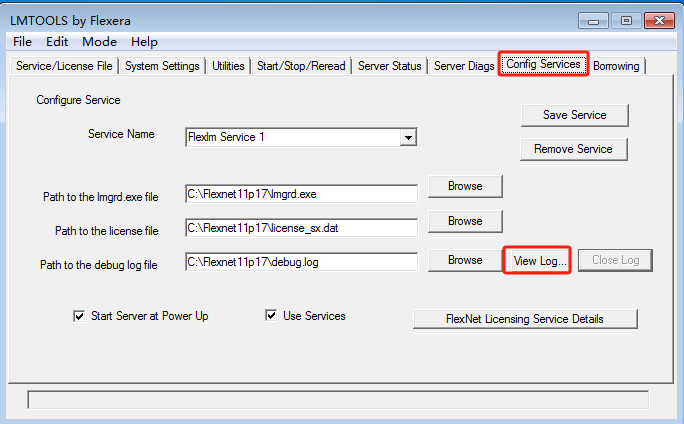Open the Mode menu

[99, 42]
